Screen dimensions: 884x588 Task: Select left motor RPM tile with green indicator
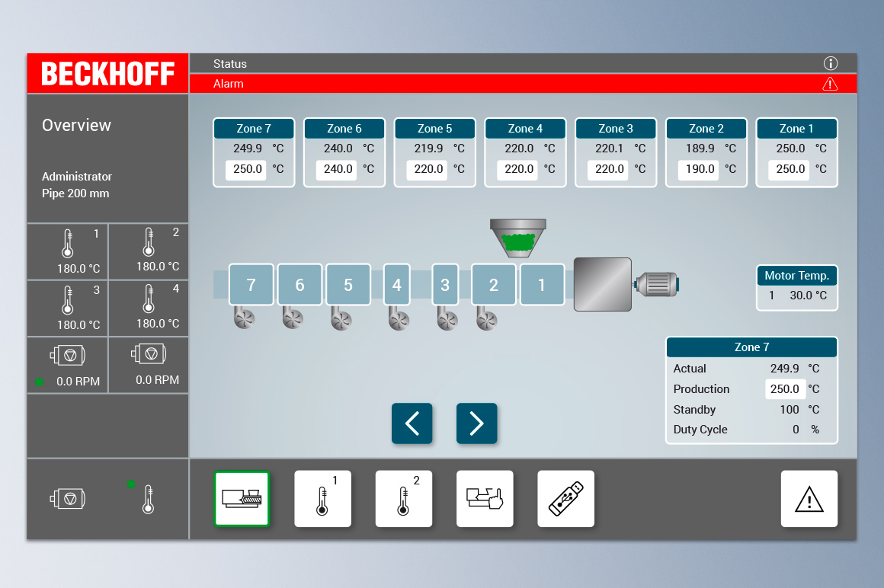68,365
